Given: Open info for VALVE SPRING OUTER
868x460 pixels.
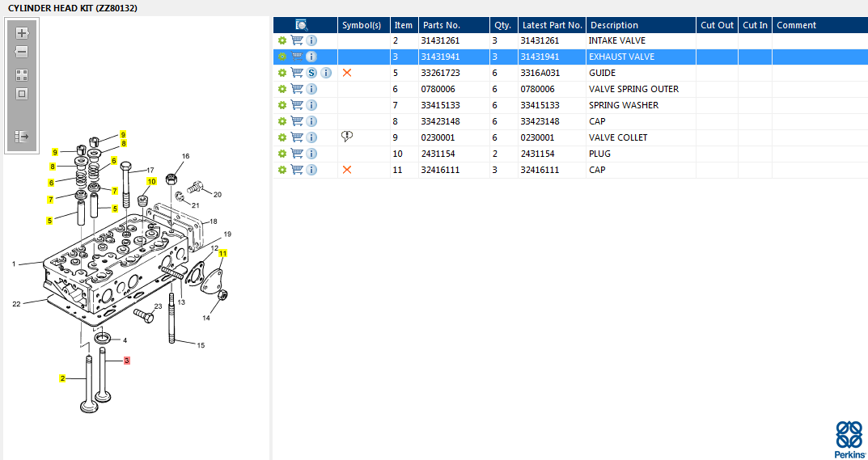Looking at the screenshot, I should 311,89.
